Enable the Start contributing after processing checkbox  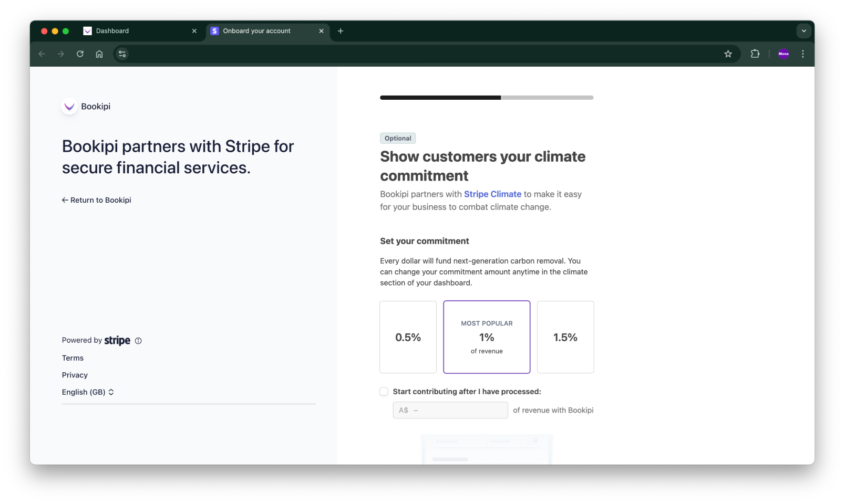[x=384, y=391]
